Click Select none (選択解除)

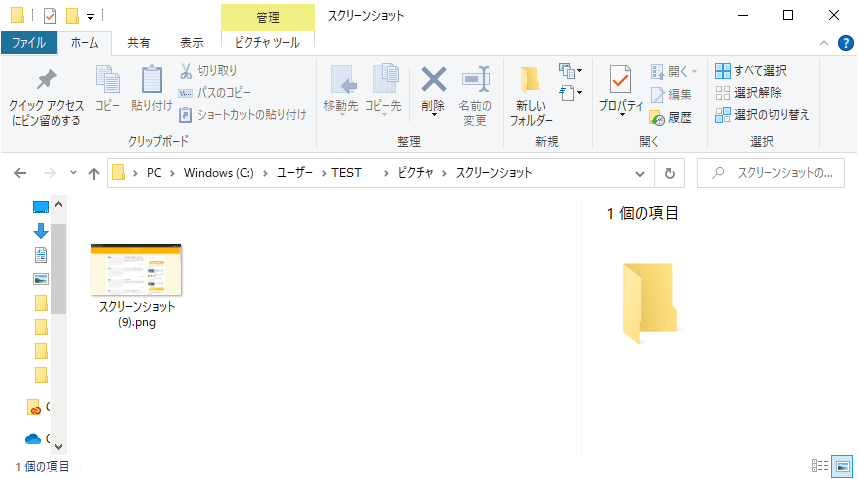click(749, 93)
